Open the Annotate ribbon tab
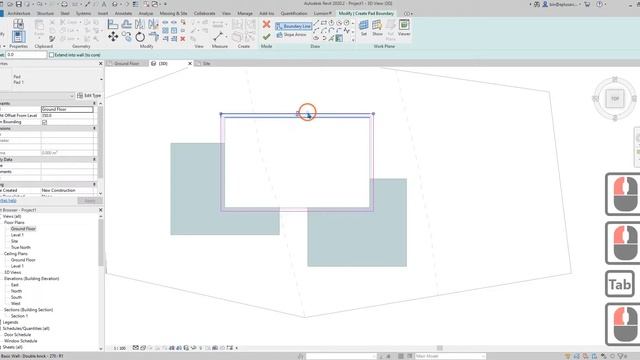 [x=123, y=13]
